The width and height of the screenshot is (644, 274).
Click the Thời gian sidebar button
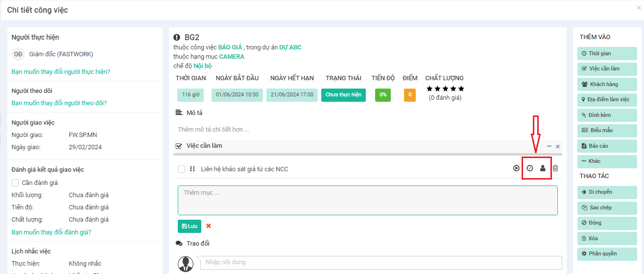(607, 53)
